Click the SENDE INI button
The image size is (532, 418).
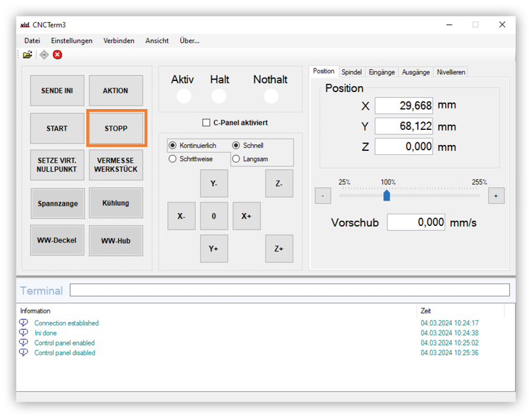click(57, 91)
